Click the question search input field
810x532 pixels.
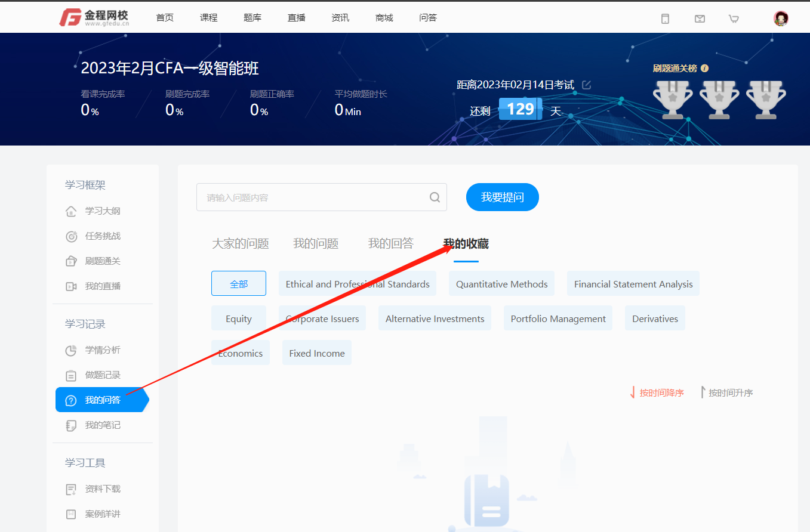point(313,197)
